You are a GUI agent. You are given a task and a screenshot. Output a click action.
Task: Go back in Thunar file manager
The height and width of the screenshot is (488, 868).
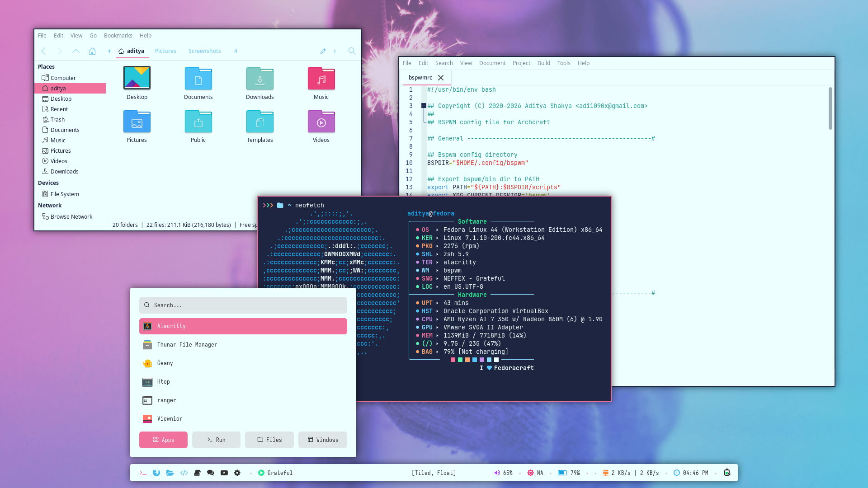point(43,51)
